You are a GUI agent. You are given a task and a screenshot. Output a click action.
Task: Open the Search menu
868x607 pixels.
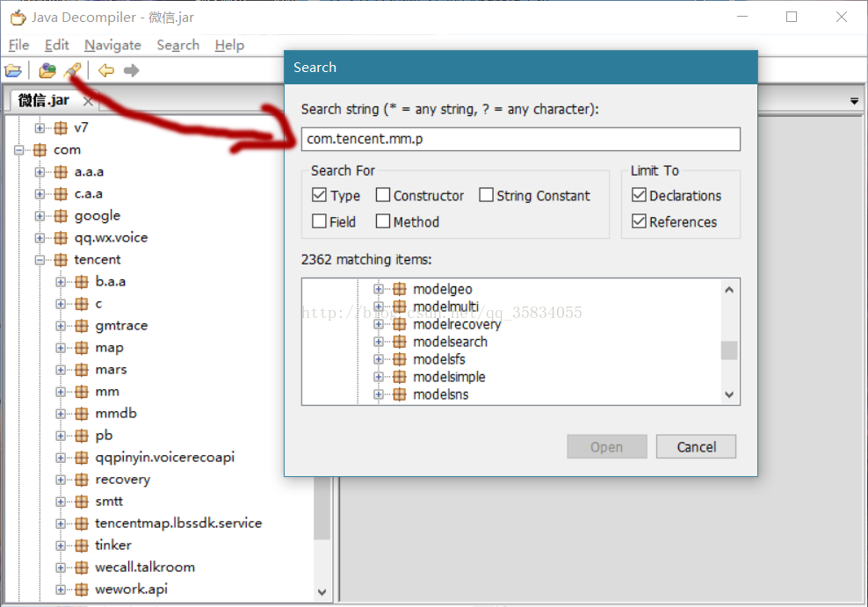tap(177, 45)
